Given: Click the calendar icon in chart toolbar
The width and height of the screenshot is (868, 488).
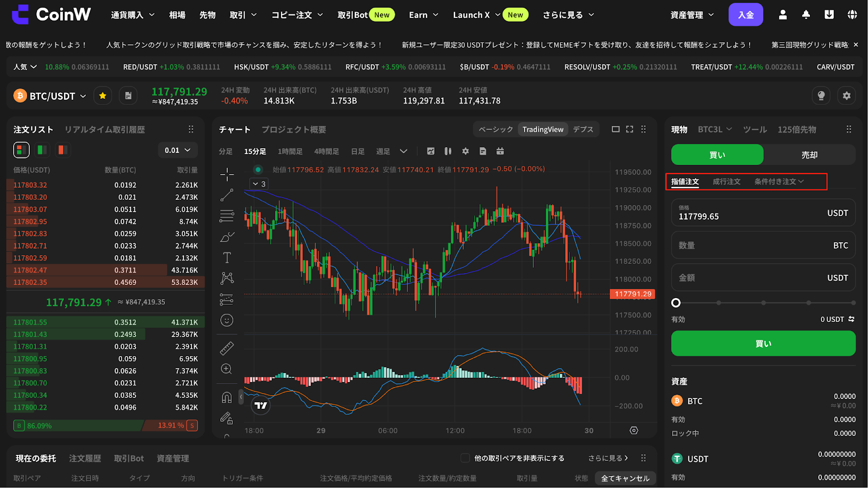Looking at the screenshot, I should (500, 151).
